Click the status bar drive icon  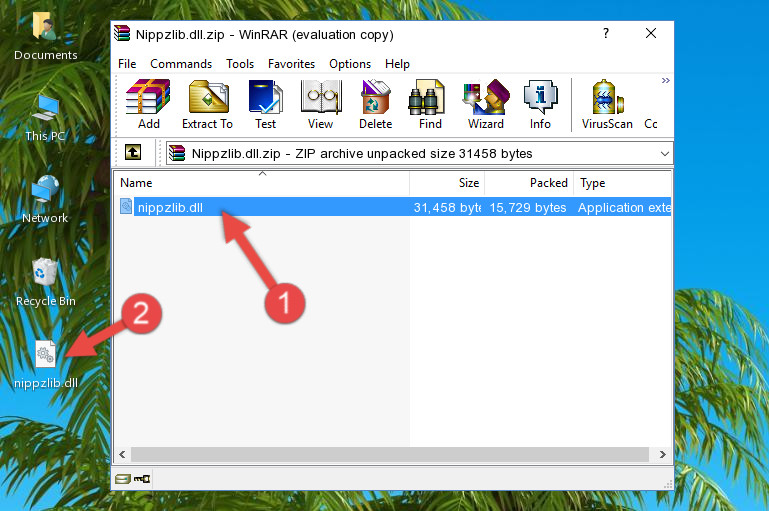coord(123,478)
